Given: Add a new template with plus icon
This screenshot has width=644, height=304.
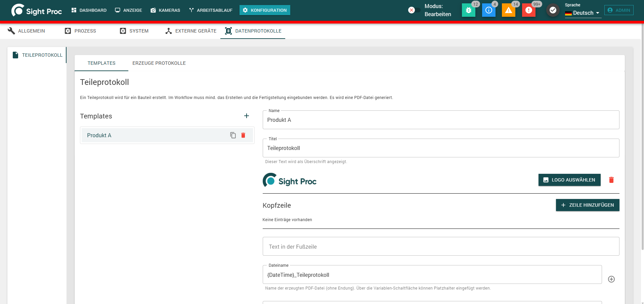Looking at the screenshot, I should pyautogui.click(x=247, y=116).
